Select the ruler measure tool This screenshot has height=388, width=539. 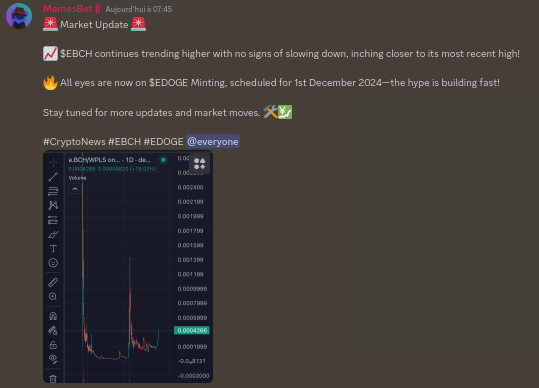(53, 282)
